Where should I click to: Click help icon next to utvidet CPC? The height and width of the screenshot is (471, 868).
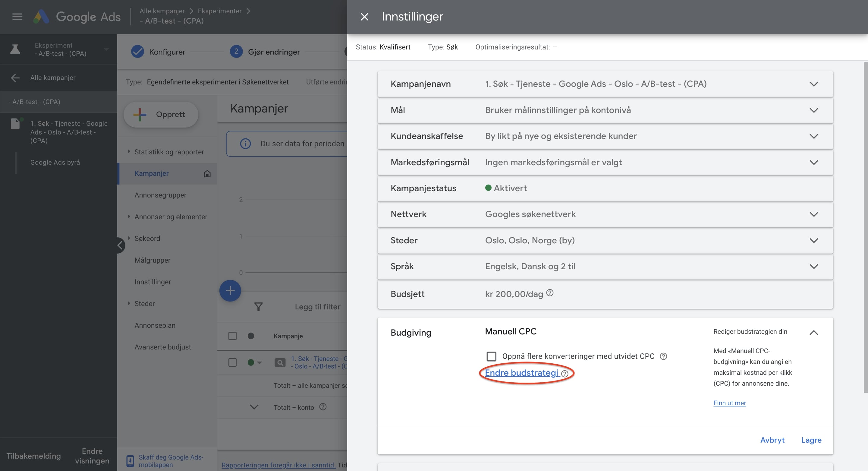point(663,356)
